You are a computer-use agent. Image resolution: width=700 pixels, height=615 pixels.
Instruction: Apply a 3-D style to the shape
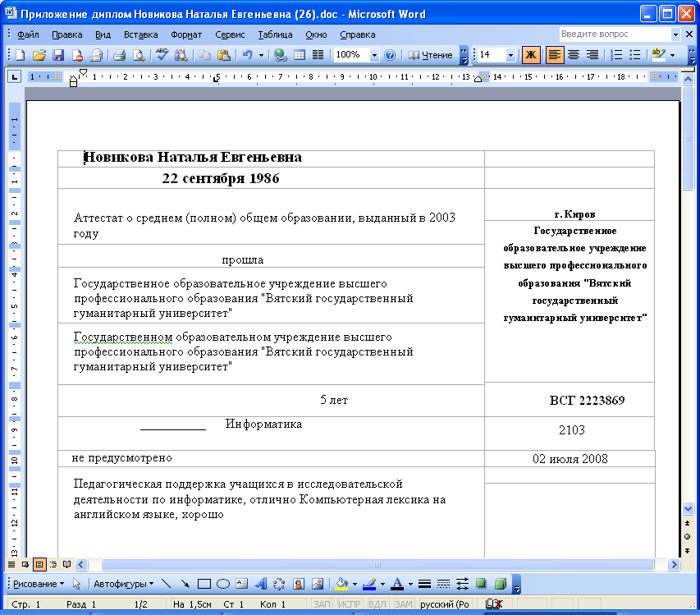coord(501,584)
